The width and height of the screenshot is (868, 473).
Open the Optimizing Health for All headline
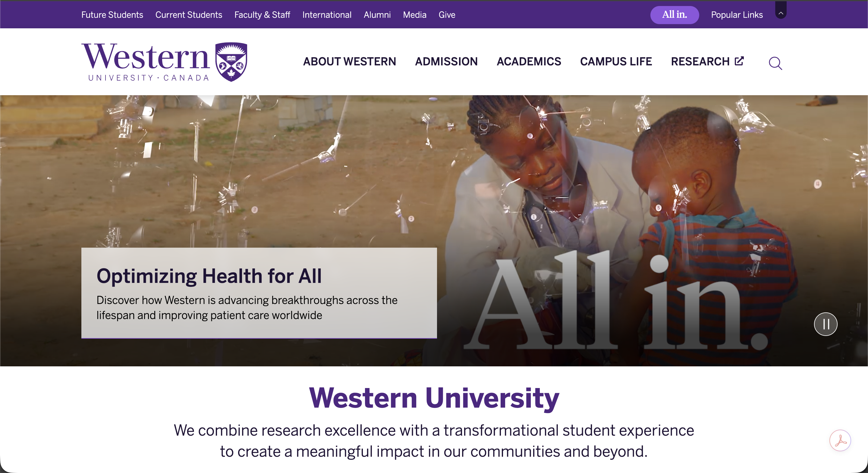(x=209, y=276)
